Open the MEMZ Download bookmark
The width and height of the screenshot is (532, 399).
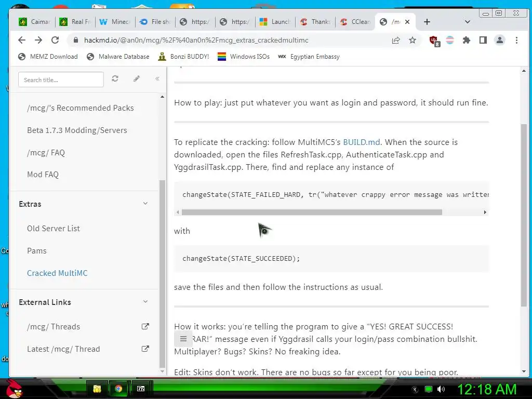coord(48,57)
